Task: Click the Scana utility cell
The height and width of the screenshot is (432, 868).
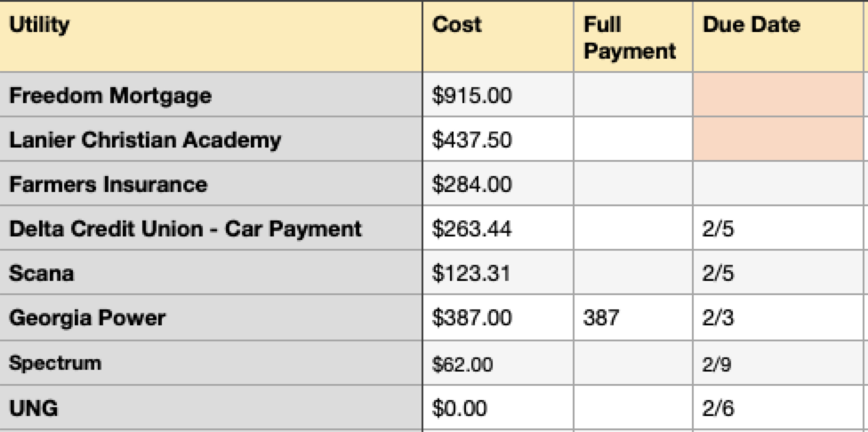Action: (x=211, y=273)
